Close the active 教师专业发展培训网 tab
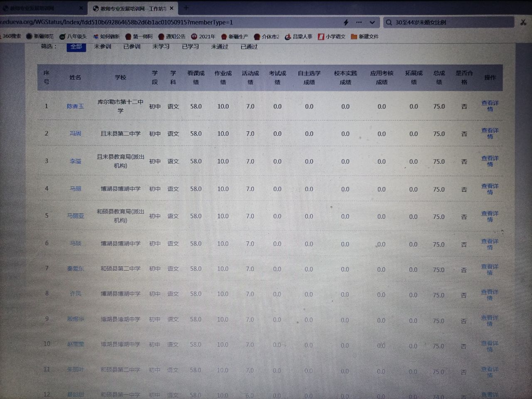Screen dimensions: 532x399 172,8
